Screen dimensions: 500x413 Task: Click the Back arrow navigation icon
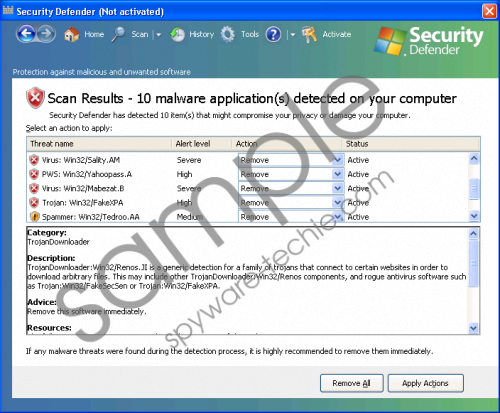(26, 34)
